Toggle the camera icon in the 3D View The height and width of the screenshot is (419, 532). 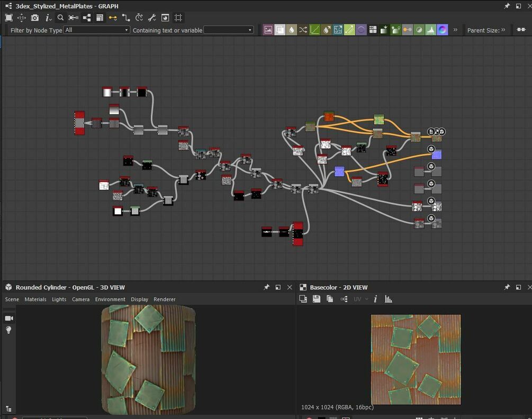coord(8,318)
